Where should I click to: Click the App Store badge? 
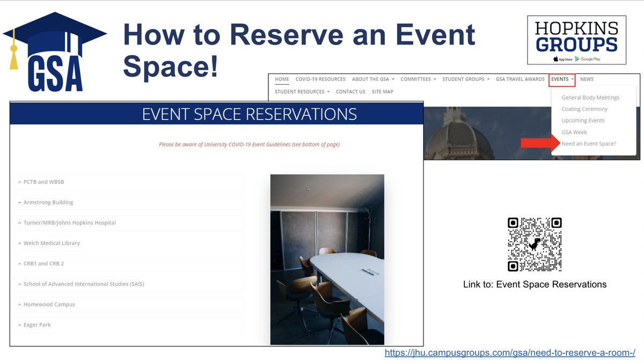click(x=562, y=59)
